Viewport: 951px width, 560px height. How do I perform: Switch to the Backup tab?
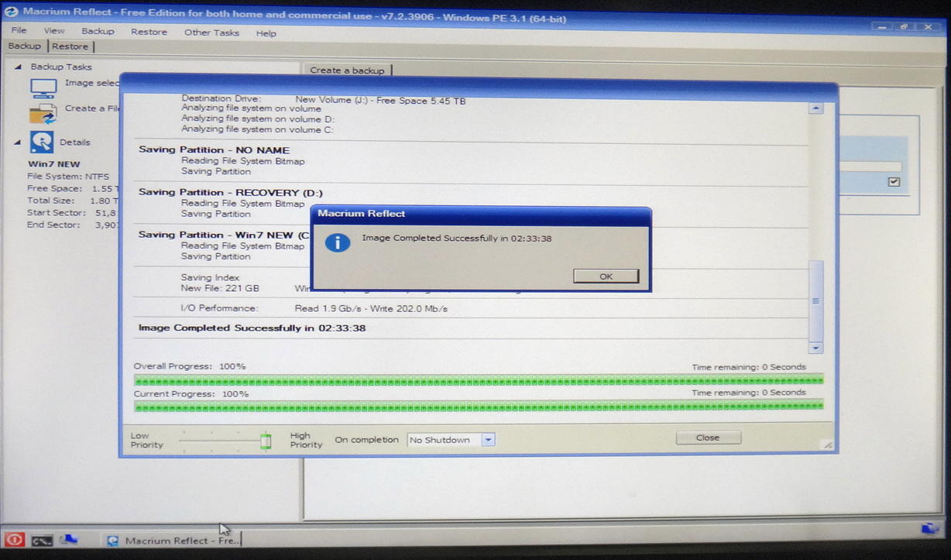pos(24,46)
